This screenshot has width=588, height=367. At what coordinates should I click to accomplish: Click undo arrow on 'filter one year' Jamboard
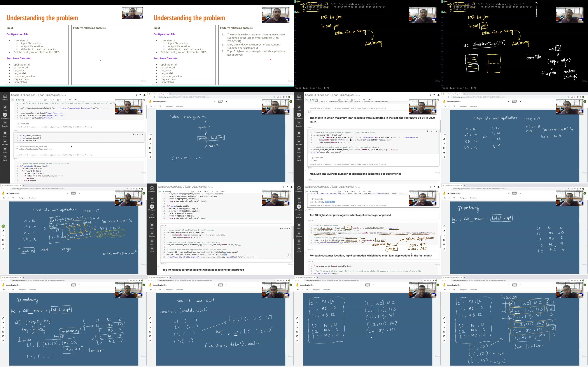[151, 106]
